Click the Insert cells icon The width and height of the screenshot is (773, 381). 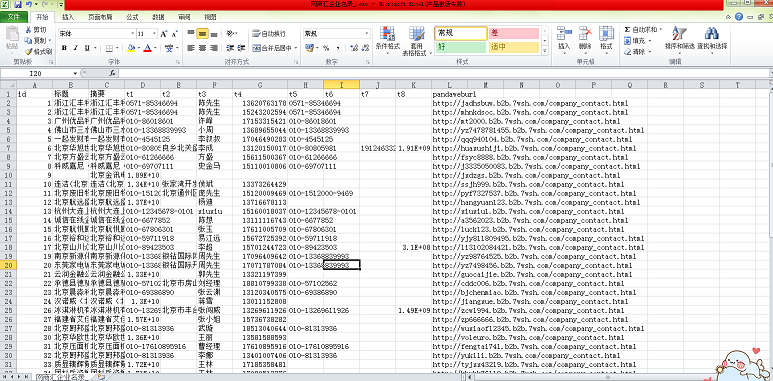(563, 33)
